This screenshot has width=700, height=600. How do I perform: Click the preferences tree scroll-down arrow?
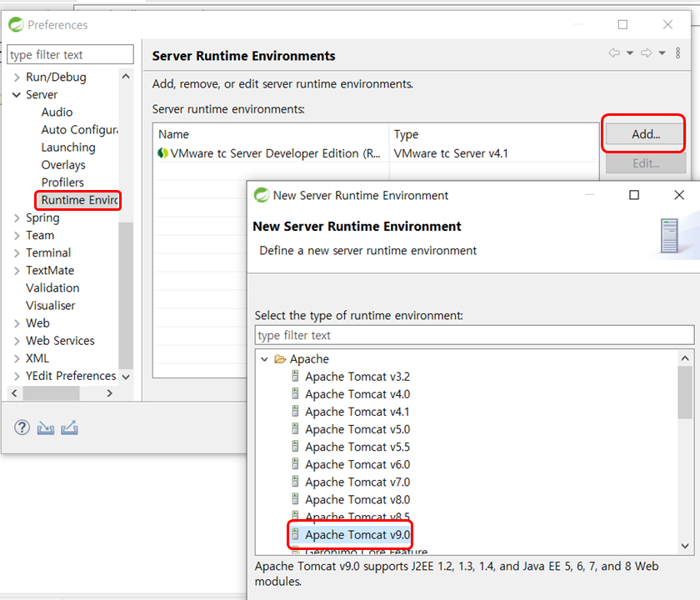(x=126, y=377)
